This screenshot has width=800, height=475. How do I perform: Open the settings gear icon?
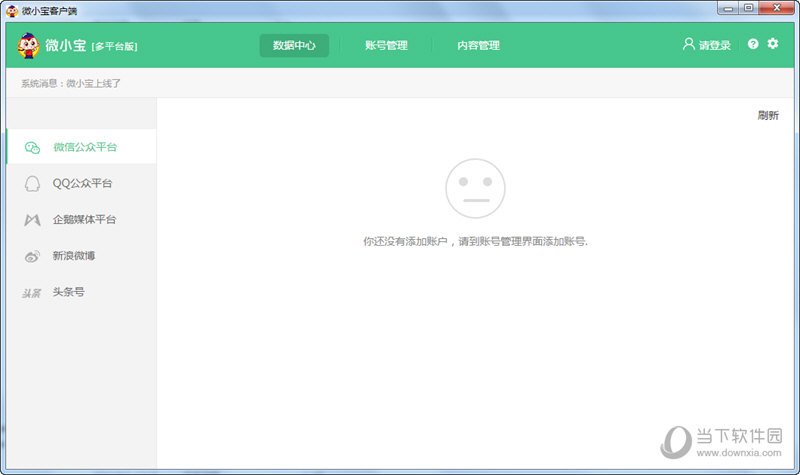point(773,43)
